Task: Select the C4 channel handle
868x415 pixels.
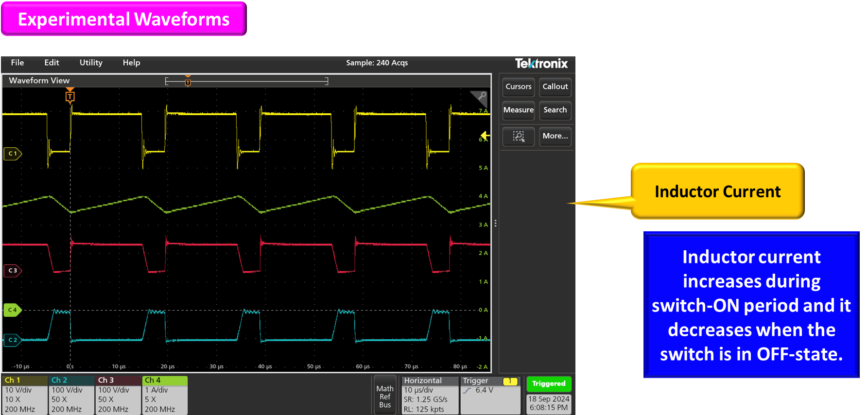Action: tap(13, 310)
